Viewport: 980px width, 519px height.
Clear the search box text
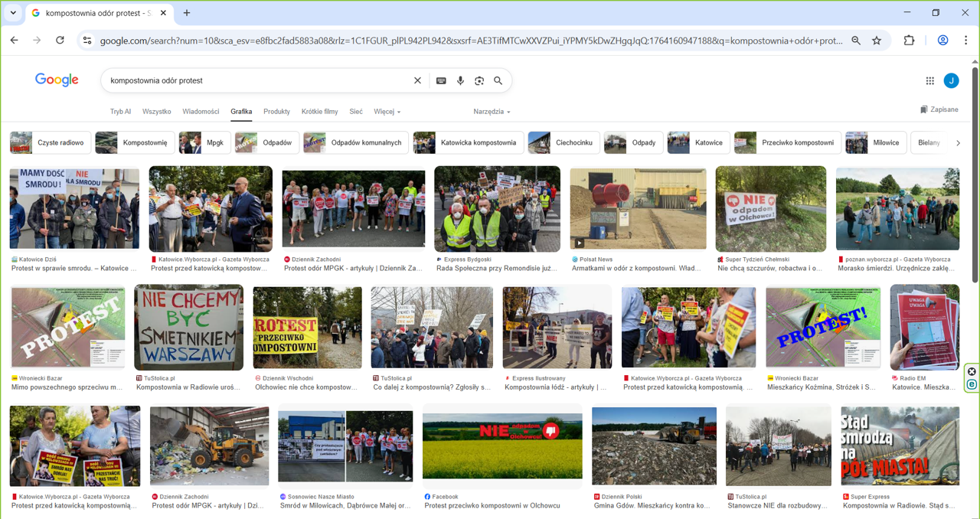pos(417,80)
